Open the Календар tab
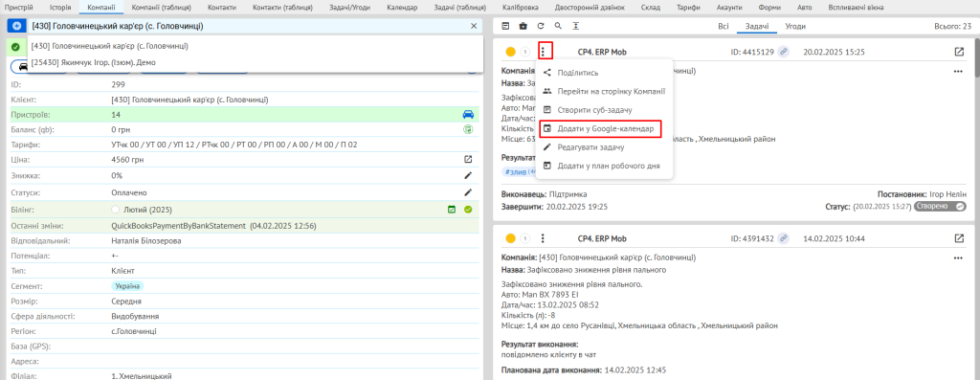This screenshot has width=980, height=380. (x=403, y=8)
